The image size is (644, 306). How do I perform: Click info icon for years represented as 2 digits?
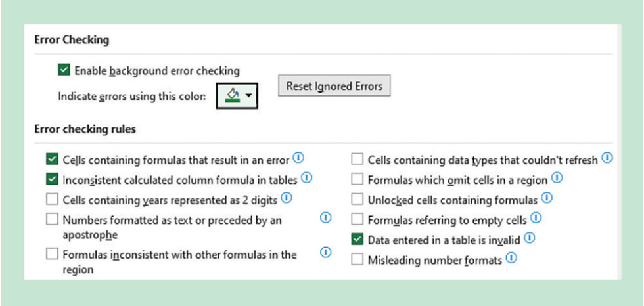coord(287,198)
